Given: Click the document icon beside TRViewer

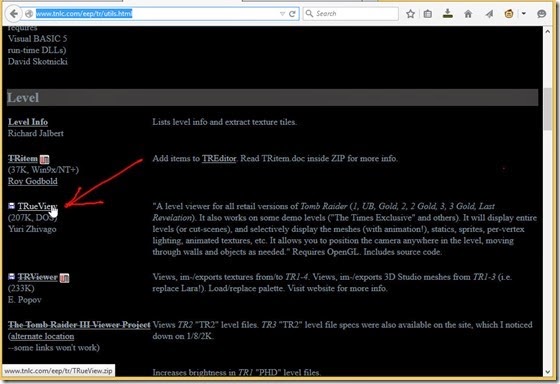Looking at the screenshot, I should click(64, 278).
